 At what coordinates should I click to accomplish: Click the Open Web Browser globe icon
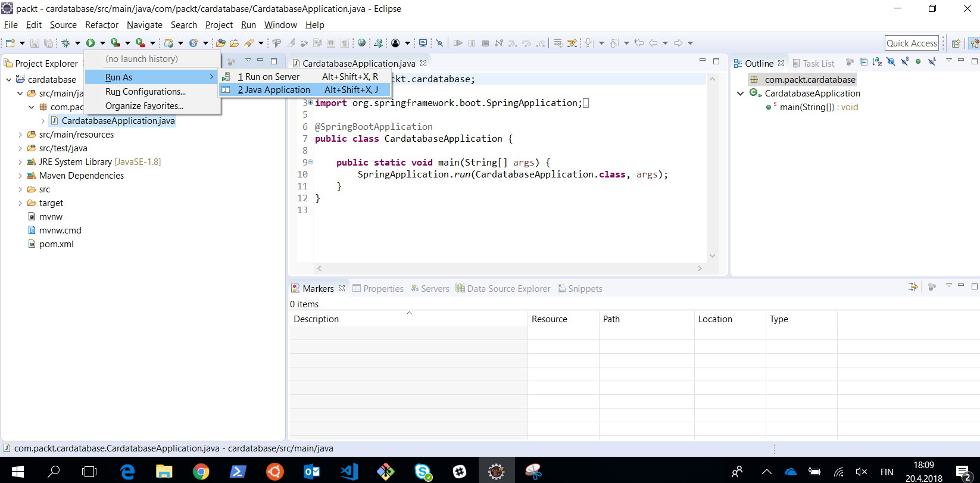point(361,43)
